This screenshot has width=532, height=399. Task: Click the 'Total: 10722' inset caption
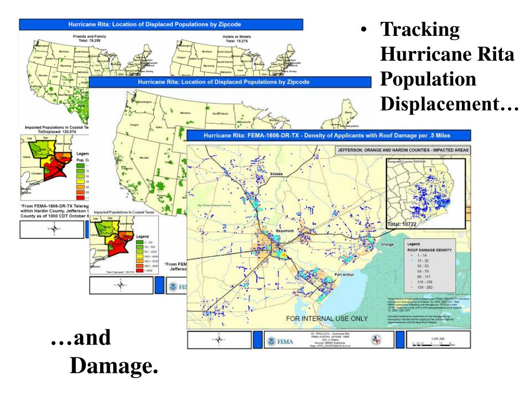click(402, 224)
